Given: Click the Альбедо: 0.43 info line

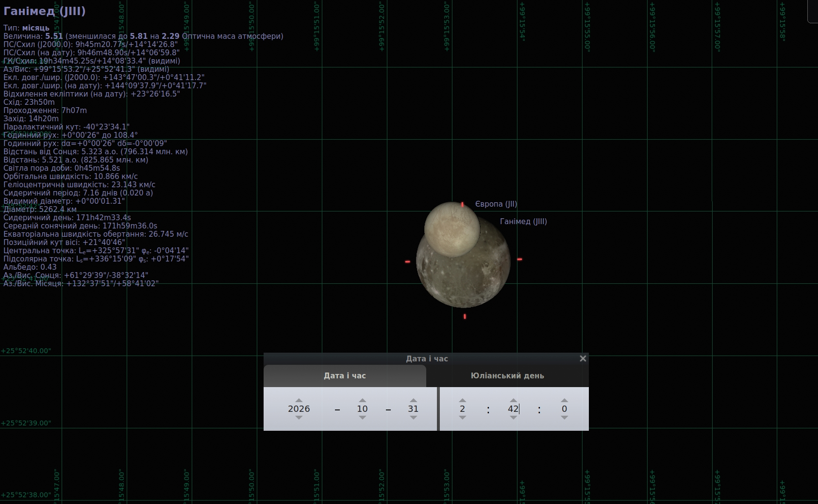Looking at the screenshot, I should click(30, 267).
